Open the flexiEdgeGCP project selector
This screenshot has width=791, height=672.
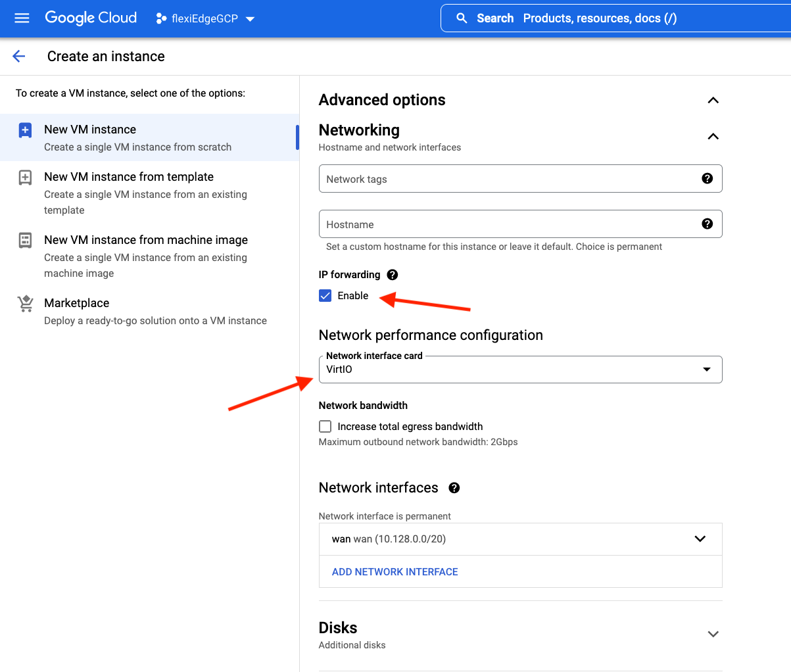[205, 18]
